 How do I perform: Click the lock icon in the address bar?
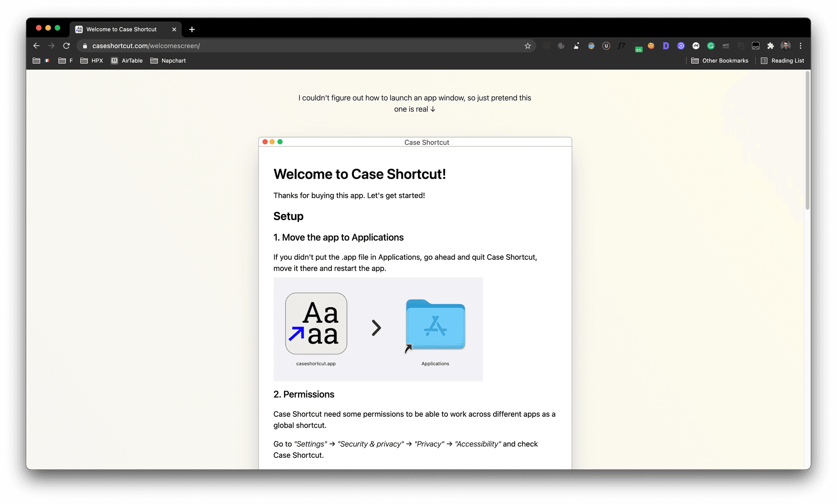click(85, 46)
